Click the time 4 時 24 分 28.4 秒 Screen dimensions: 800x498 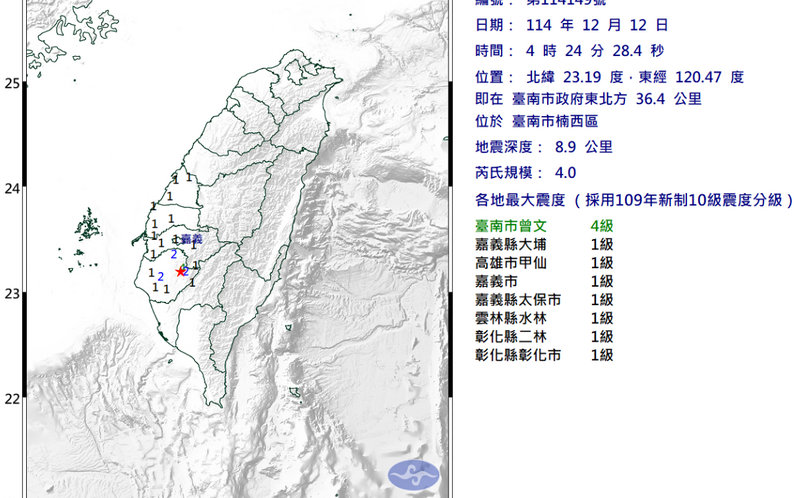(x=569, y=51)
